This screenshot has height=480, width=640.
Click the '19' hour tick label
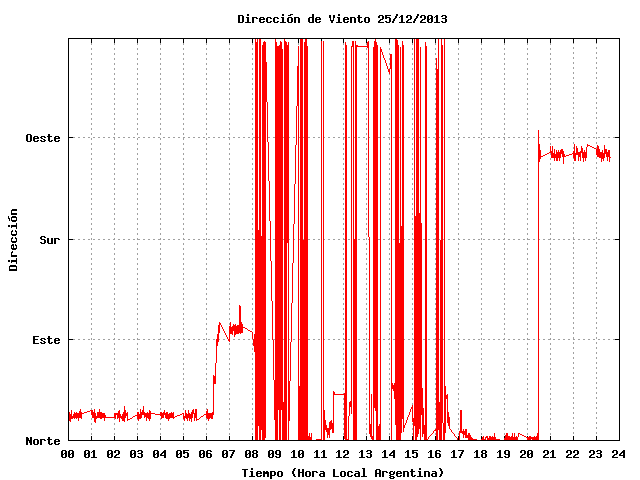pos(504,454)
